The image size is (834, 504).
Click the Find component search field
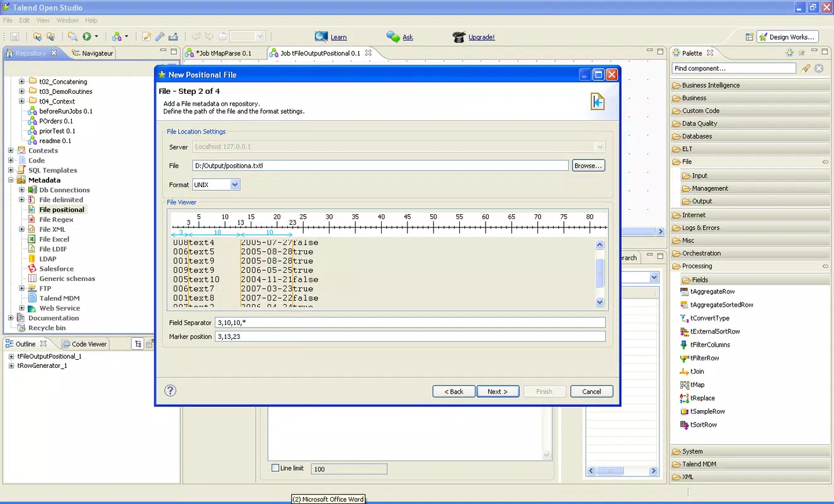coord(734,68)
